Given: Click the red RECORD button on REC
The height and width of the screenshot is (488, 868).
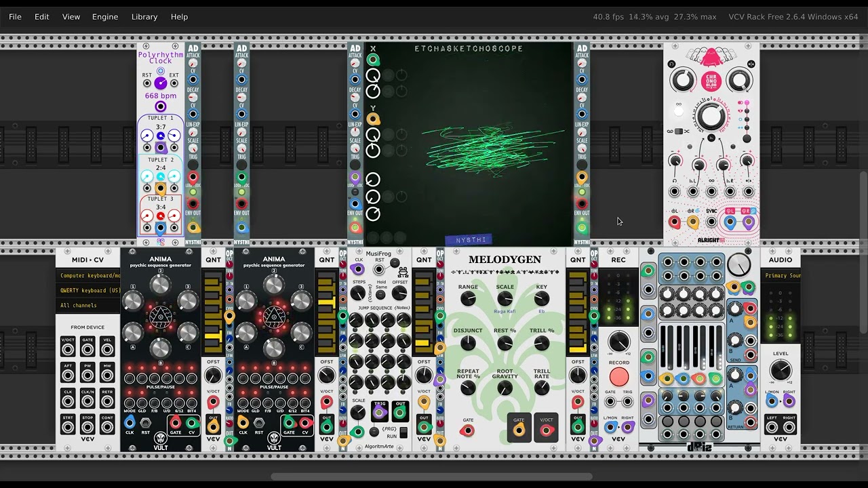Looking at the screenshot, I should pos(618,377).
